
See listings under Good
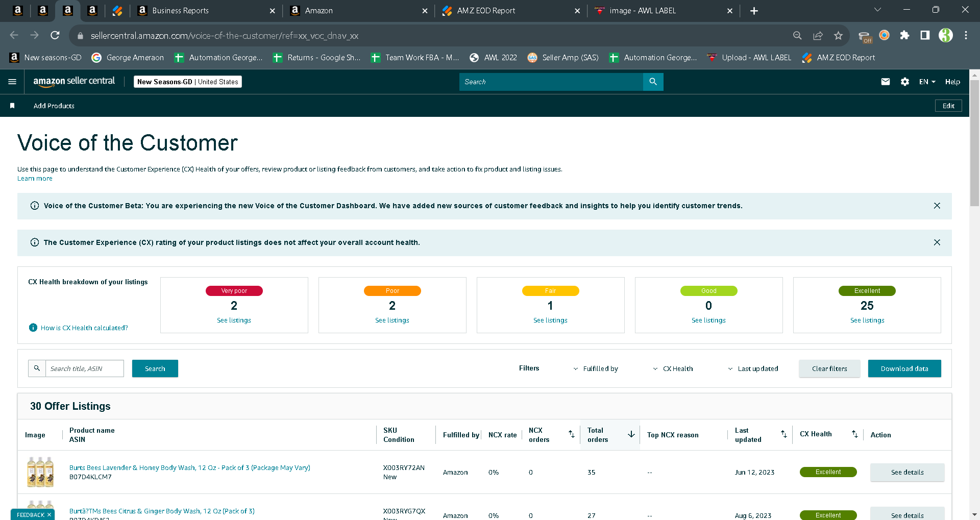pyautogui.click(x=708, y=320)
